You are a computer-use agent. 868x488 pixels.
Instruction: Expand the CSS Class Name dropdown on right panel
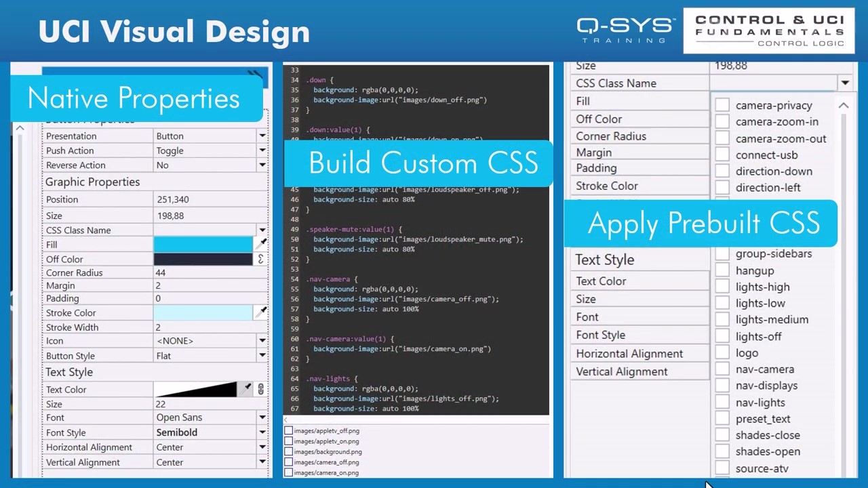[x=844, y=83]
